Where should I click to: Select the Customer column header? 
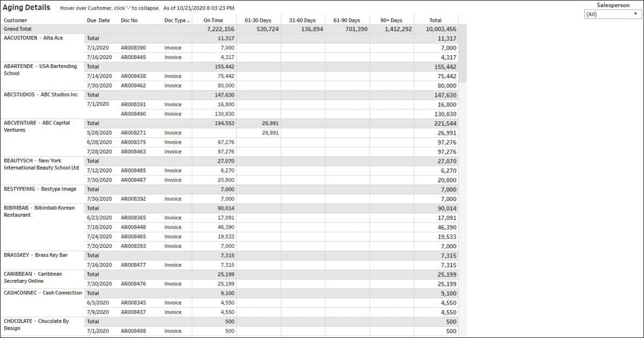point(16,19)
